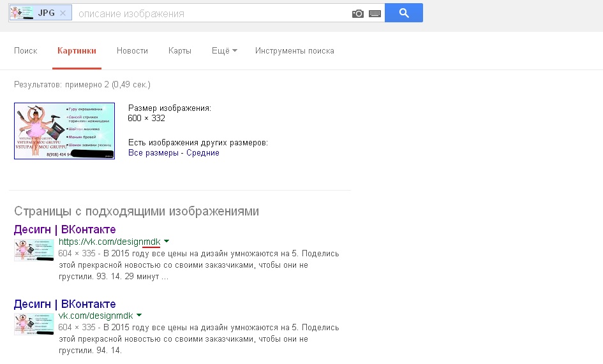The width and height of the screenshot is (603, 364).
Task: Open the Все размеры link
Action: [x=153, y=153]
